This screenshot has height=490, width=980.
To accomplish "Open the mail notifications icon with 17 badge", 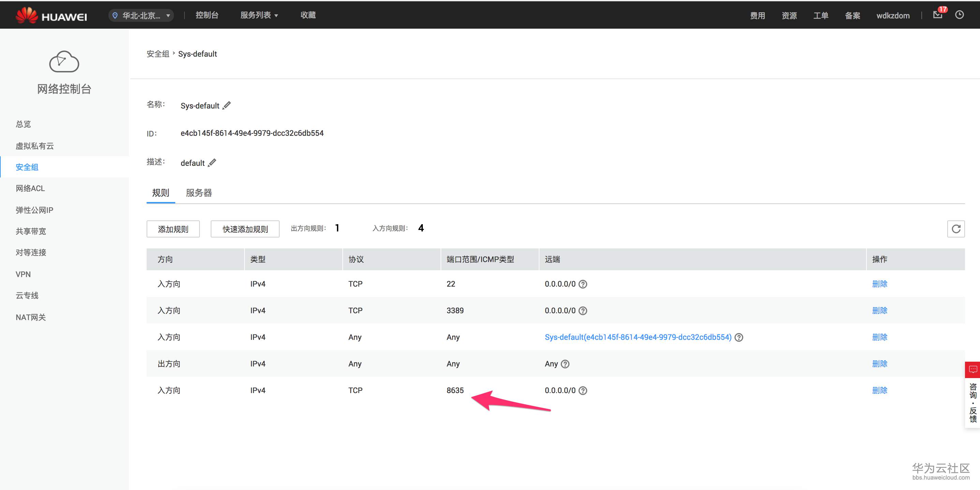I will (938, 15).
